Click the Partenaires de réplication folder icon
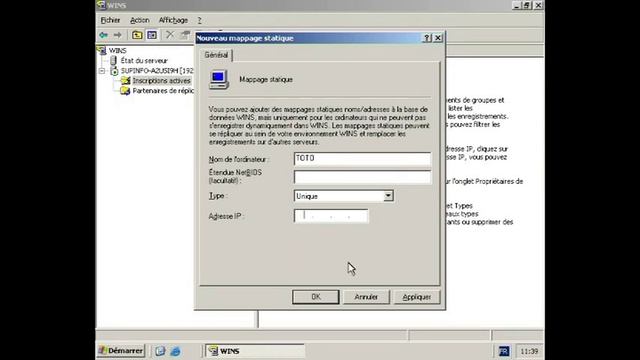Viewport: 640px width, 360px height. point(125,91)
